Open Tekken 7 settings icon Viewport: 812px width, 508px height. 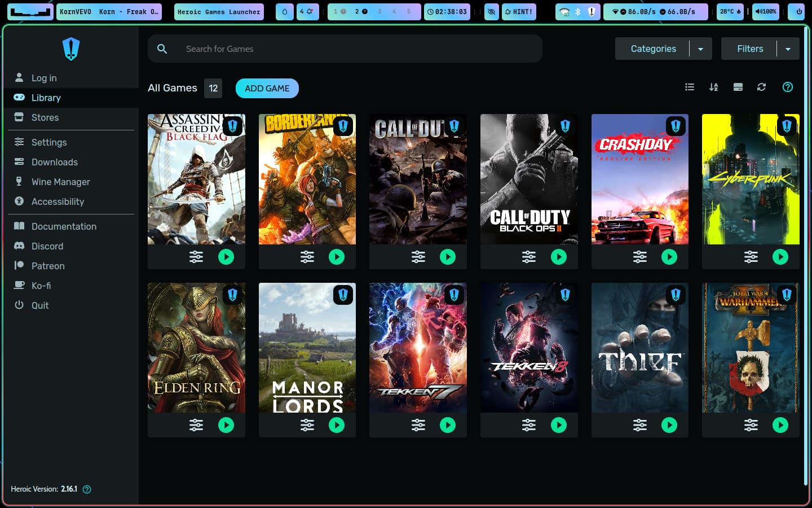418,425
